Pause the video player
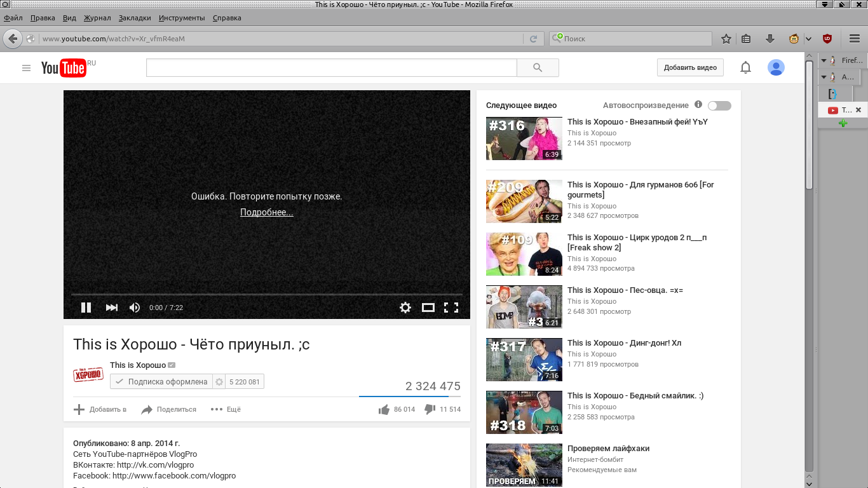Image resolution: width=868 pixels, height=488 pixels. click(x=86, y=308)
